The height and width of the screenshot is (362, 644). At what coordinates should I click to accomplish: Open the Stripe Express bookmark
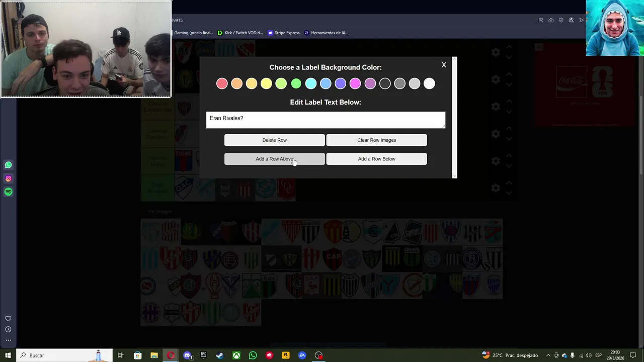tap(284, 33)
